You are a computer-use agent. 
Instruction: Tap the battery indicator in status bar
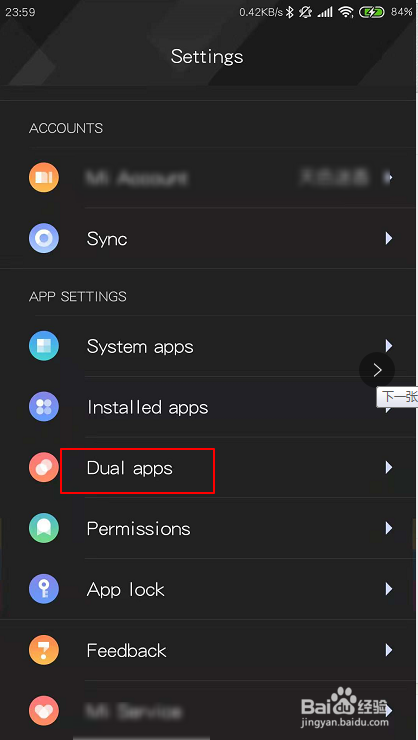[372, 13]
